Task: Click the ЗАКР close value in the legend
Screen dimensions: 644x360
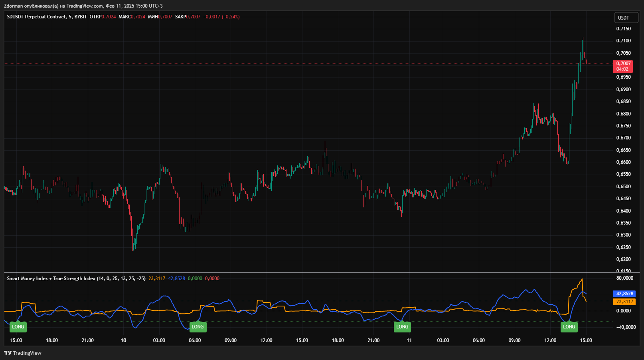Action: [194, 17]
